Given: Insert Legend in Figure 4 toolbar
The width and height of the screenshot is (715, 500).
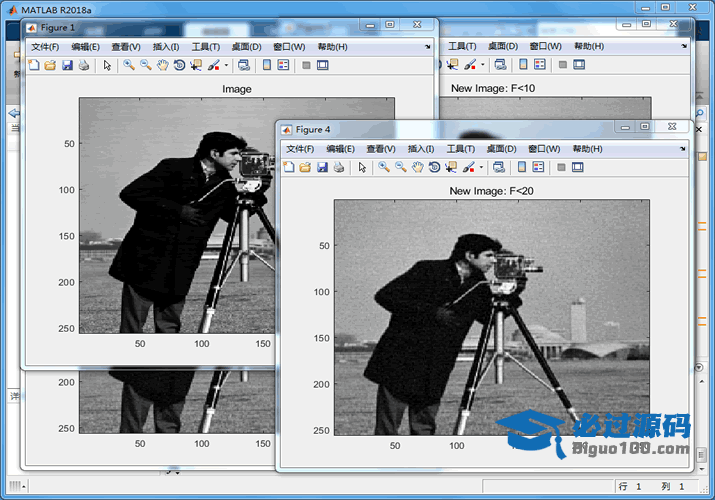Looking at the screenshot, I should [538, 167].
